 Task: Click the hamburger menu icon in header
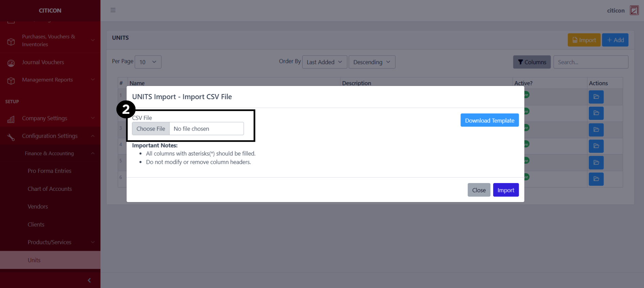pos(113,10)
